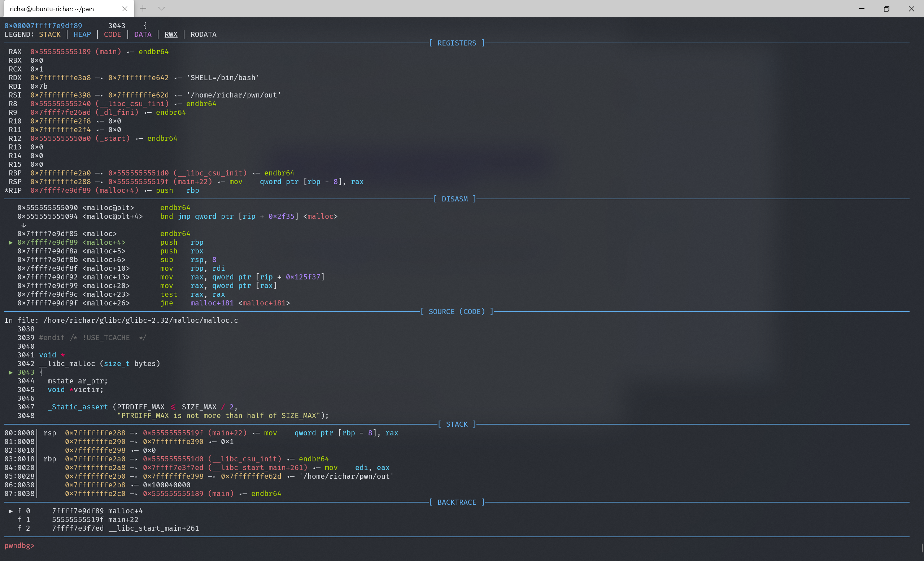The image size is (924, 561).
Task: Open the new tab profile dropdown
Action: click(x=161, y=9)
